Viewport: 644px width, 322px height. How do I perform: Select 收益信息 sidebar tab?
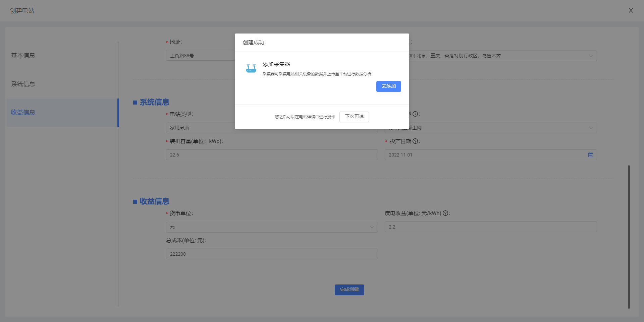pos(23,113)
